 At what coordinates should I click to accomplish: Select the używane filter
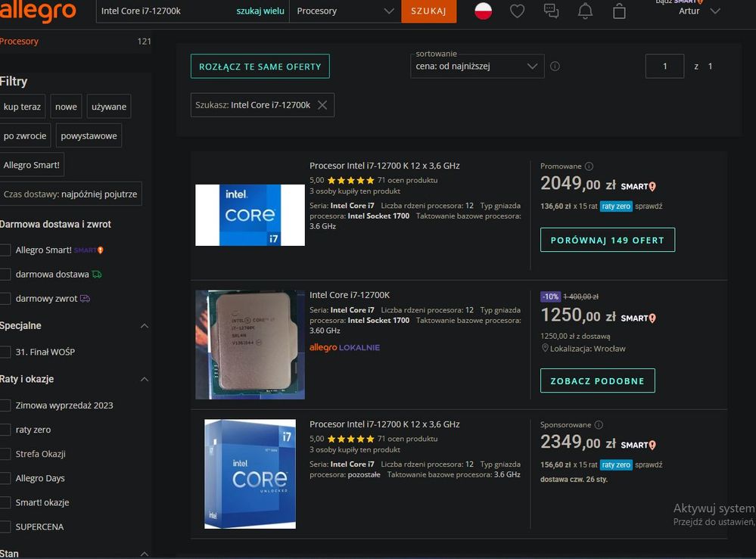pyautogui.click(x=109, y=107)
